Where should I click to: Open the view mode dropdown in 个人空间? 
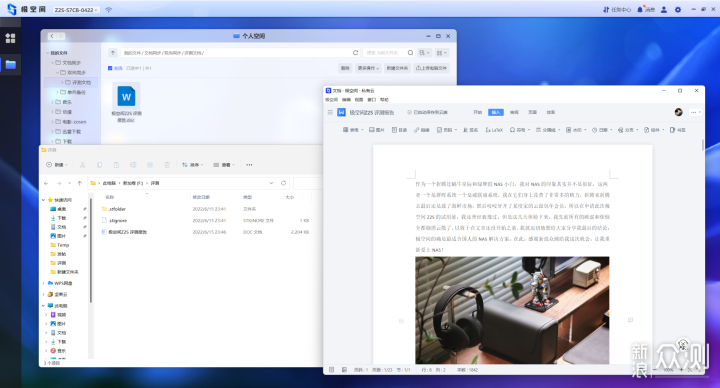(x=441, y=53)
